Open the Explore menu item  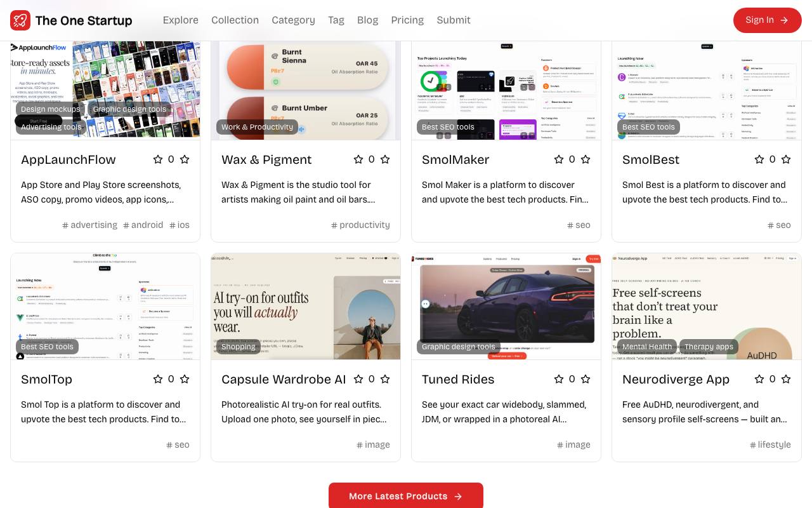click(x=181, y=20)
